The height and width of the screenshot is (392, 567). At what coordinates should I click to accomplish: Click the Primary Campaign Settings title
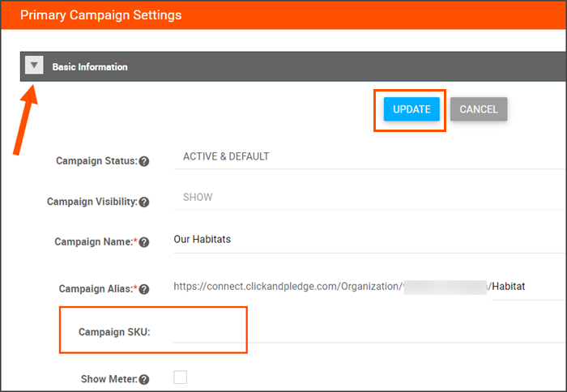(101, 15)
